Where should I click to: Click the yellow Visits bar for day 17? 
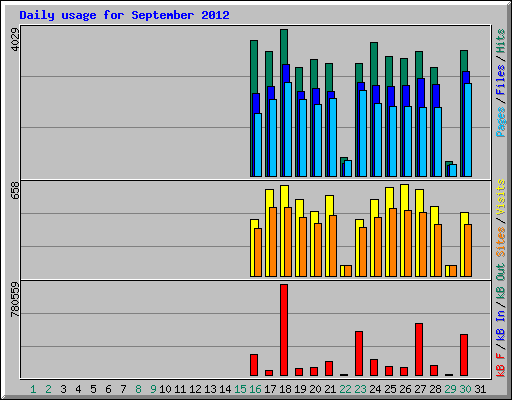[x=269, y=198]
